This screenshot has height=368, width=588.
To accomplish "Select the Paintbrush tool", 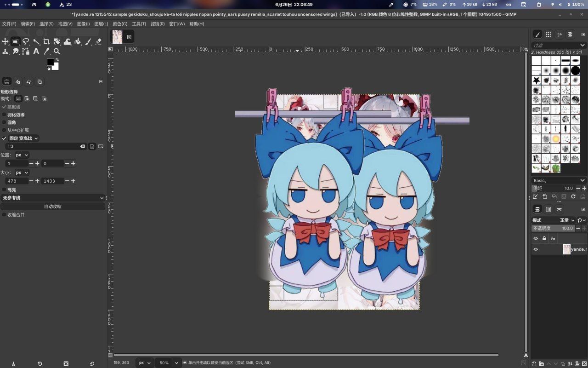I will point(88,41).
